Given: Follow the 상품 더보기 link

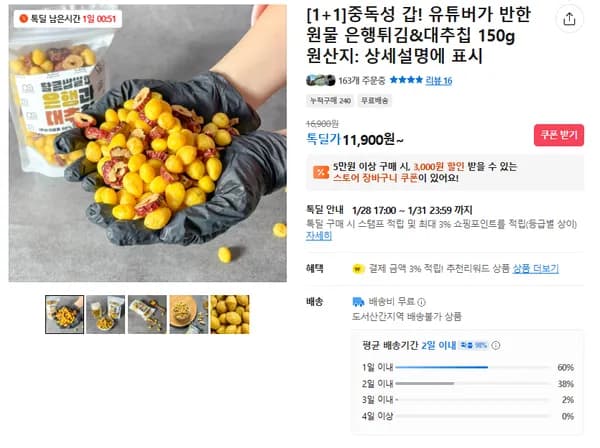Looking at the screenshot, I should [x=535, y=269].
